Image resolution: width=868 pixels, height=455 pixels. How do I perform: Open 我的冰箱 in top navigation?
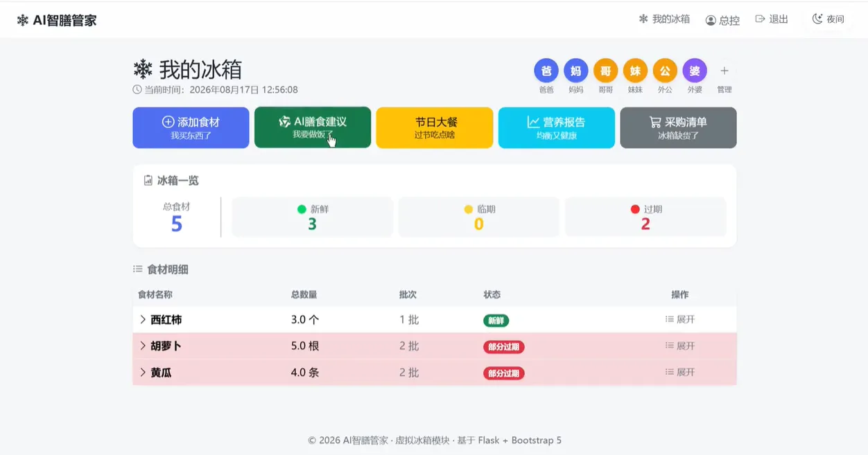664,19
